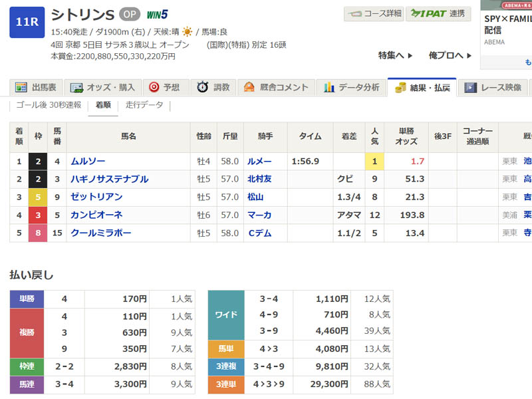Click the レース映像 video icon

coord(470,87)
